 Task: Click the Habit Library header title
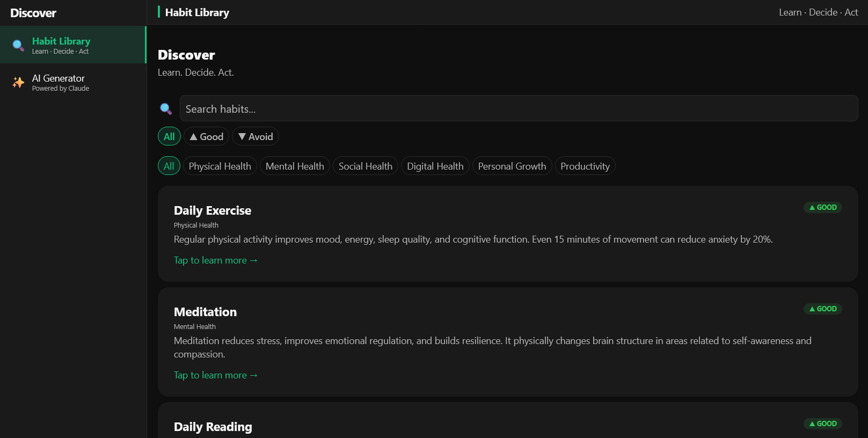tap(197, 12)
